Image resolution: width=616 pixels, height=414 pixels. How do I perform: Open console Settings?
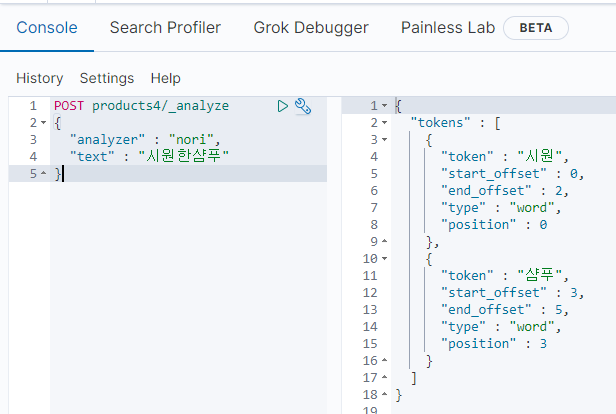[107, 78]
